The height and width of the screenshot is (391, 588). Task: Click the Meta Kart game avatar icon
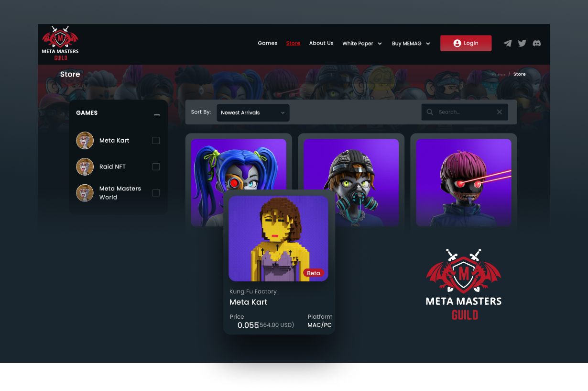pos(85,141)
